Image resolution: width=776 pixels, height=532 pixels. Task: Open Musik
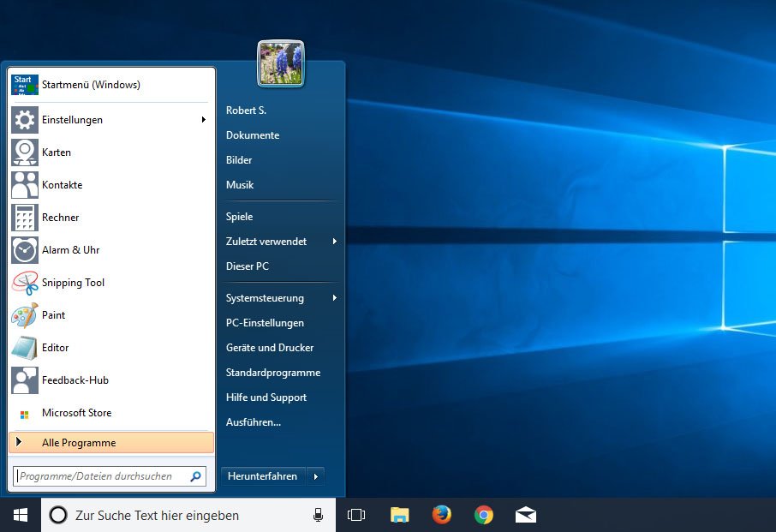pos(240,184)
